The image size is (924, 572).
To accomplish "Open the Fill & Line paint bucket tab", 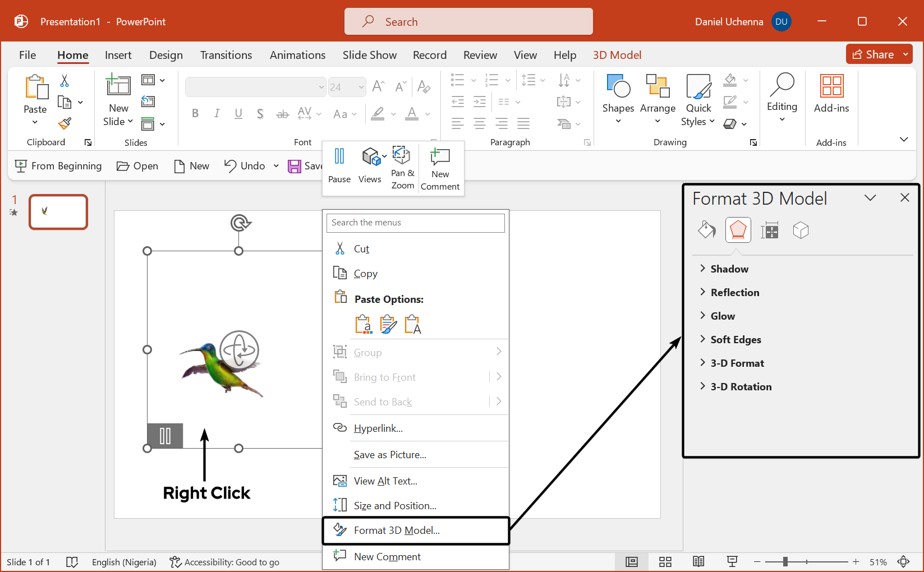I will pyautogui.click(x=706, y=230).
